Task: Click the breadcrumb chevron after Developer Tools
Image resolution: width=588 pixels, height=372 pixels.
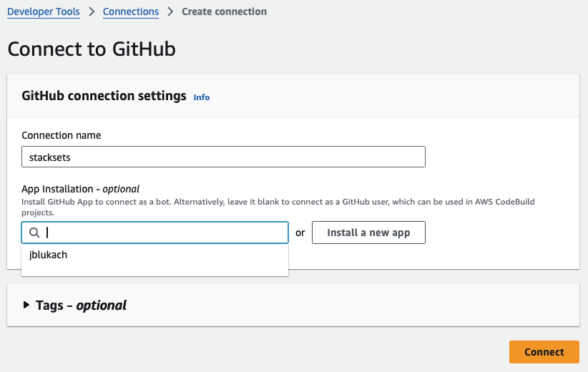Action: tap(95, 12)
